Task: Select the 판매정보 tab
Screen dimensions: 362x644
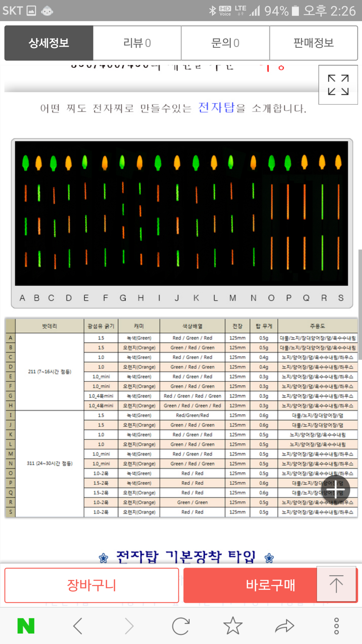Action: [x=313, y=43]
